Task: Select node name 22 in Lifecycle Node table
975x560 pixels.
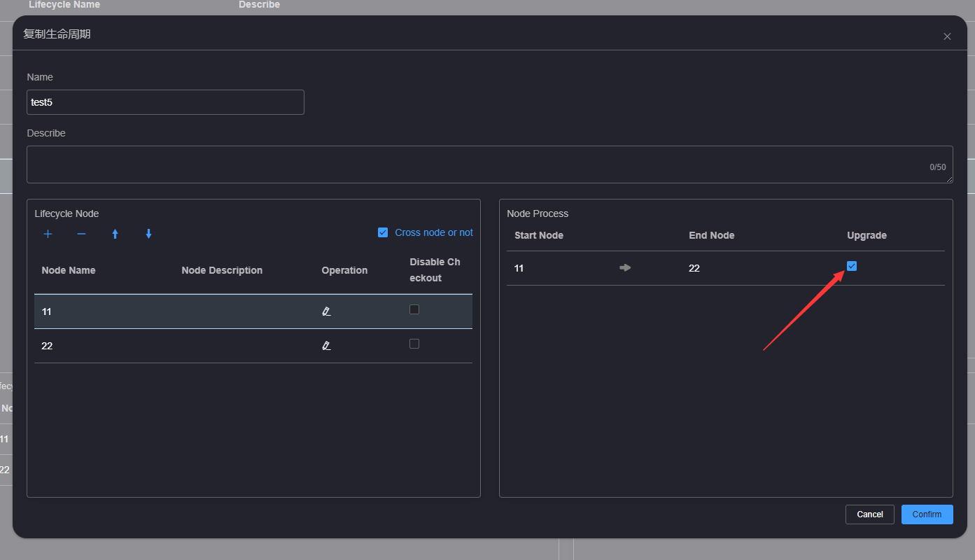Action: 47,346
